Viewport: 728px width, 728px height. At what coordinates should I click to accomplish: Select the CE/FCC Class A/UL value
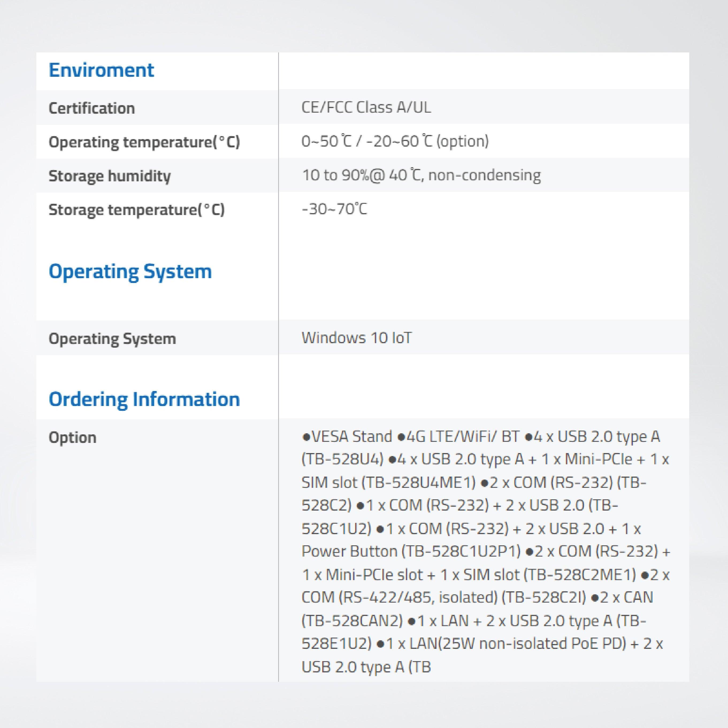pyautogui.click(x=366, y=108)
